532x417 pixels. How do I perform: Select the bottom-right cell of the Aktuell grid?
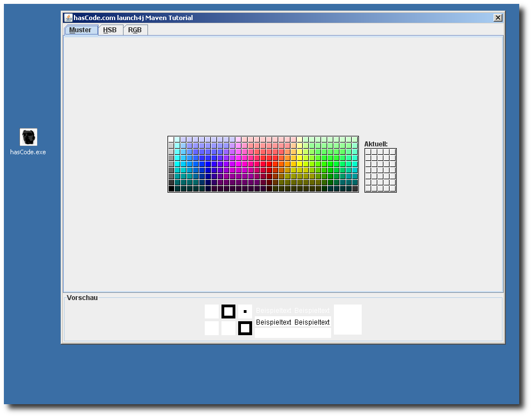click(x=393, y=189)
